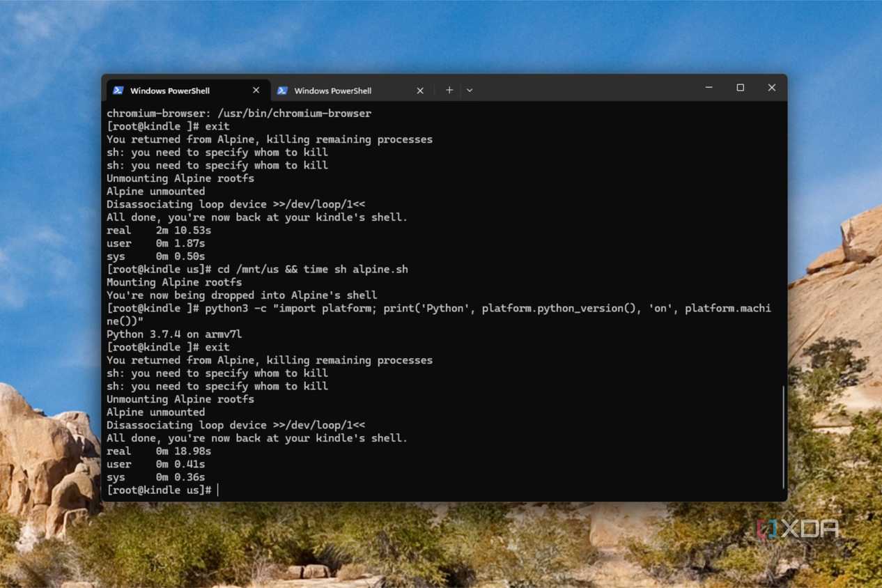Click the XDA watermark logo

798,529
